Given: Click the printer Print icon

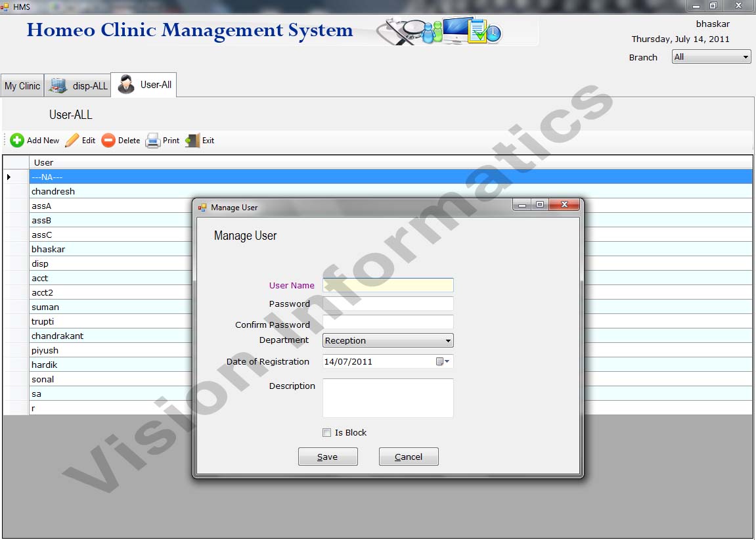Looking at the screenshot, I should [153, 141].
